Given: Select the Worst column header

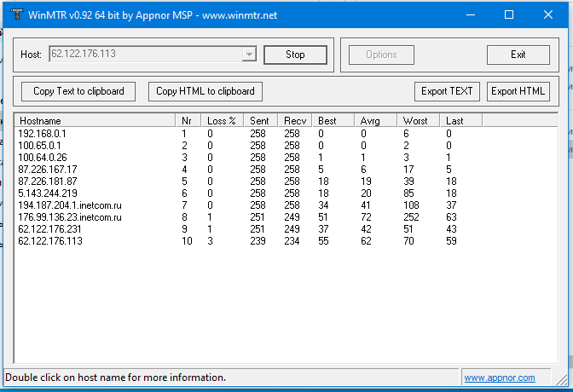Looking at the screenshot, I should (418, 120).
